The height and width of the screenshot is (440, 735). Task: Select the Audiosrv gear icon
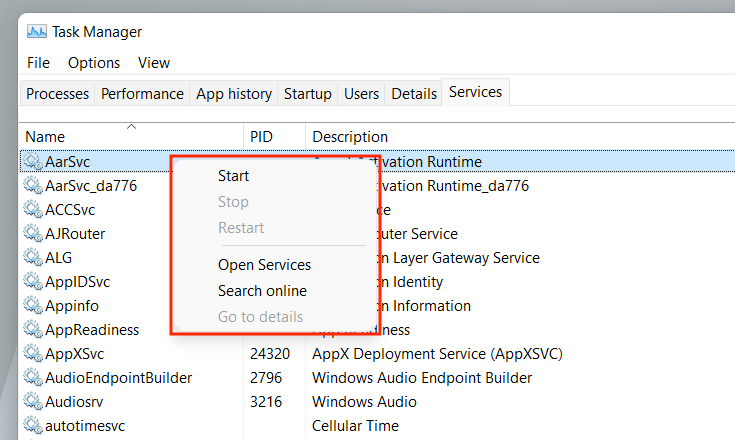[34, 402]
